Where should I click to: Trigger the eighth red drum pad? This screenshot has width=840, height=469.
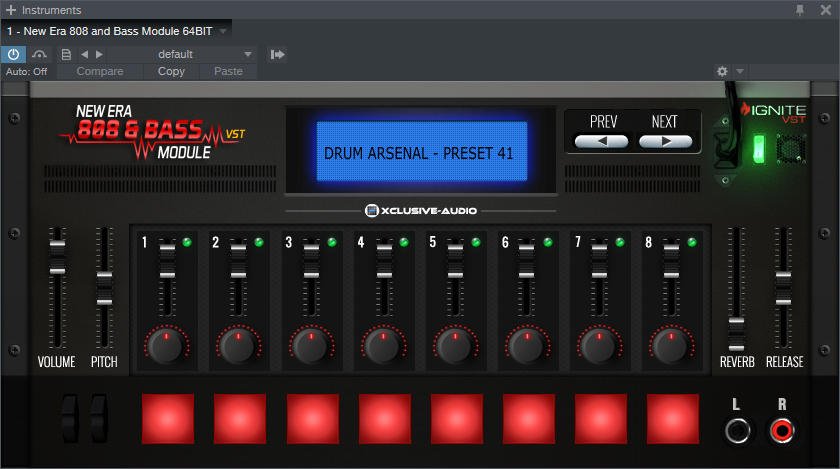pos(673,419)
